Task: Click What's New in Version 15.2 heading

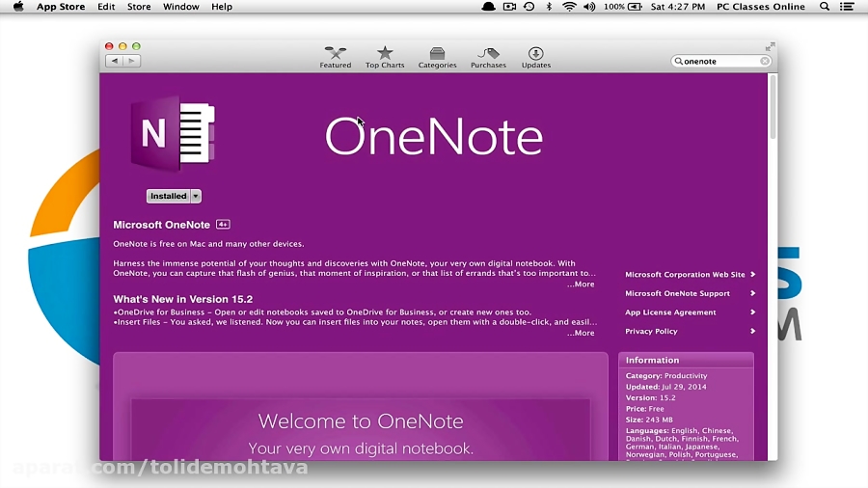Action: point(182,299)
